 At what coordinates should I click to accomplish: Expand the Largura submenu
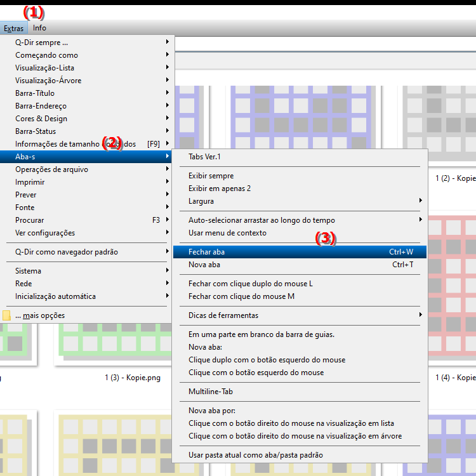[x=300, y=201]
